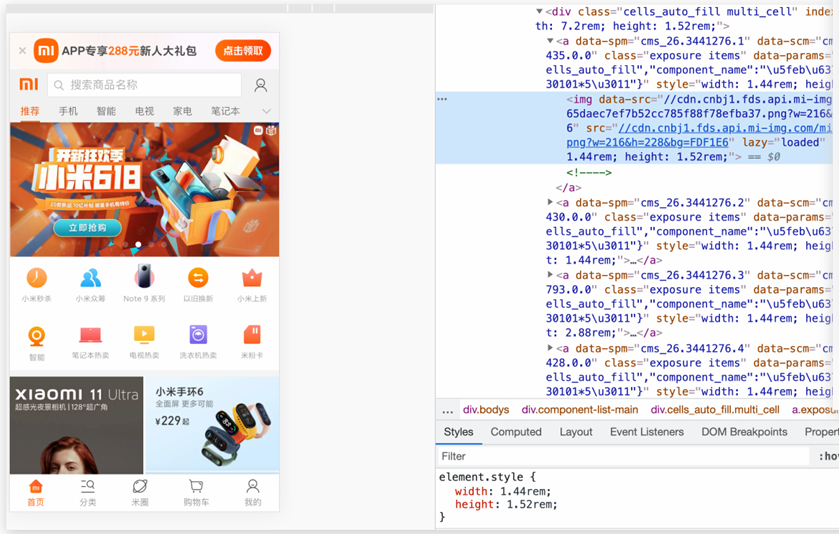Edit the width 1.44rem style value

pyautogui.click(x=525, y=491)
